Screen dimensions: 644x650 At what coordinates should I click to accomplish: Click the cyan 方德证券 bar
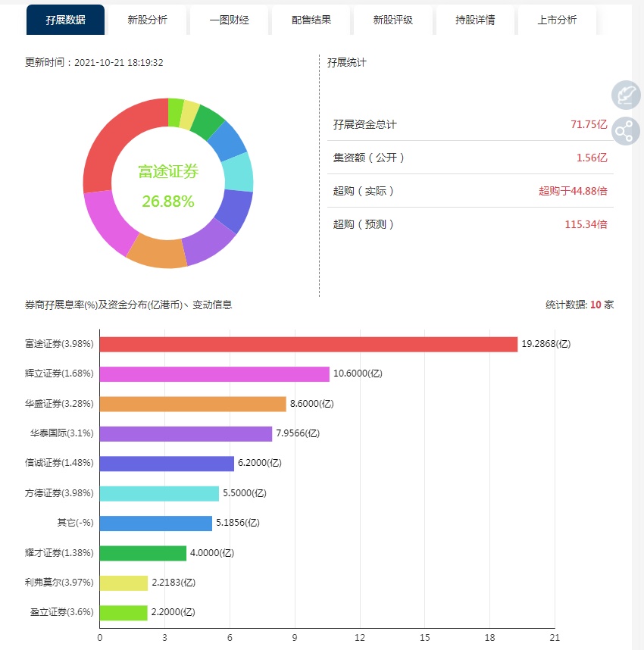(159, 493)
